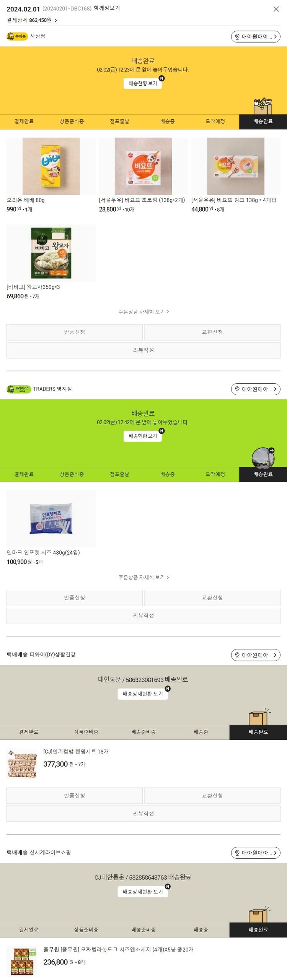Screen dimensions: 287x980
Task: Open address pin button beside TRADERS 명지점
Action: 256,389
